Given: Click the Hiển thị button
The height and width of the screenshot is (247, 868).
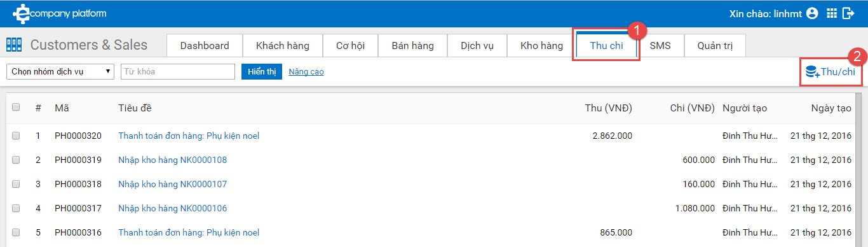Looking at the screenshot, I should [262, 71].
